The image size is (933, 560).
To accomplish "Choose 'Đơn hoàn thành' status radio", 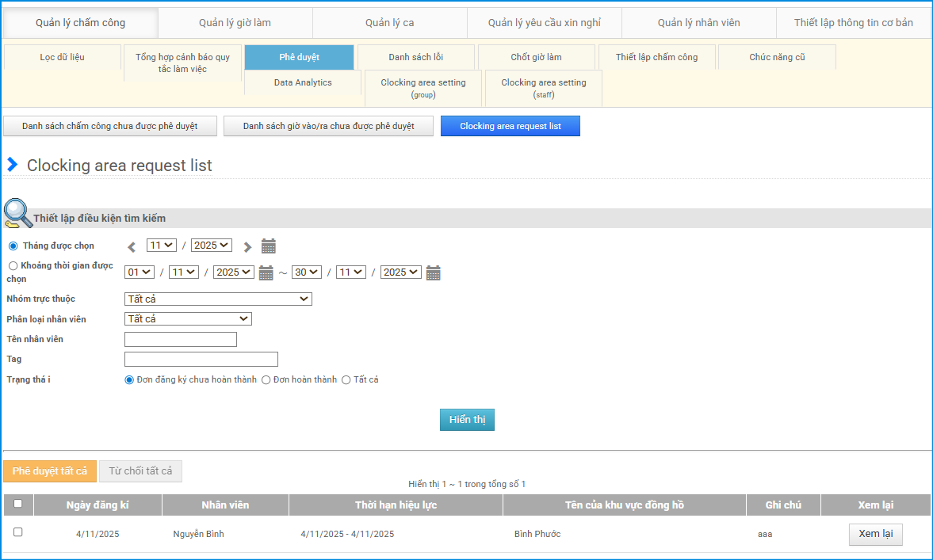I will click(x=266, y=380).
